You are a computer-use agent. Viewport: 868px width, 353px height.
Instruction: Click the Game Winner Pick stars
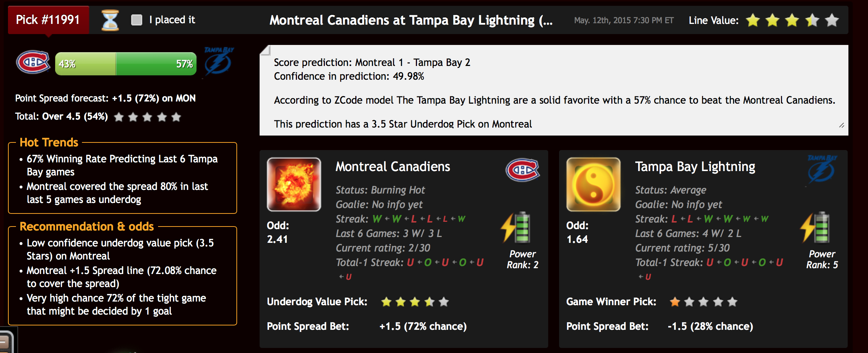click(x=703, y=302)
